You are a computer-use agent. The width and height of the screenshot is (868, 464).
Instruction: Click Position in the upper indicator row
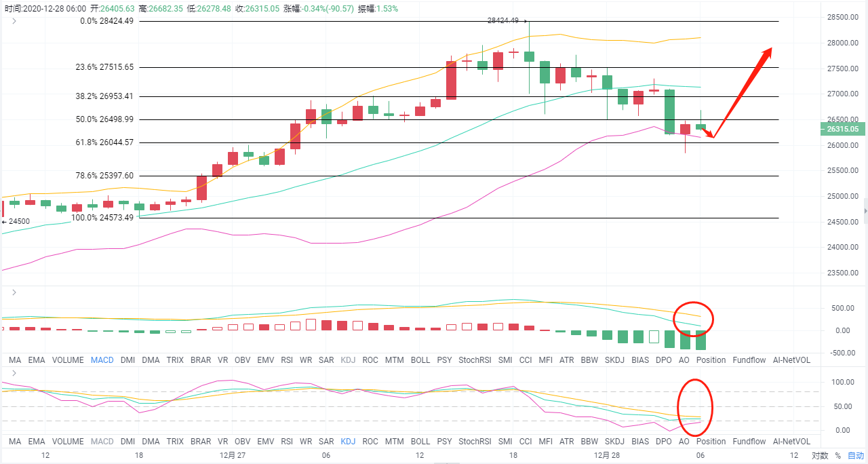711,360
